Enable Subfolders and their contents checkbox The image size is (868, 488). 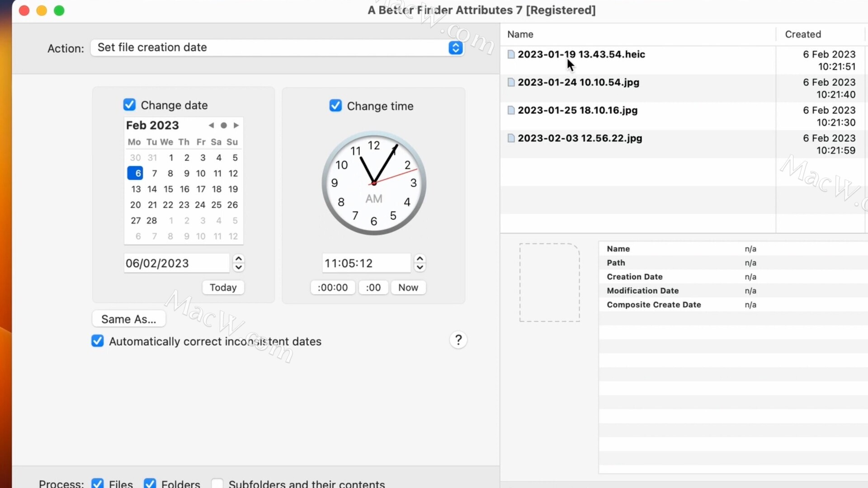217,483
